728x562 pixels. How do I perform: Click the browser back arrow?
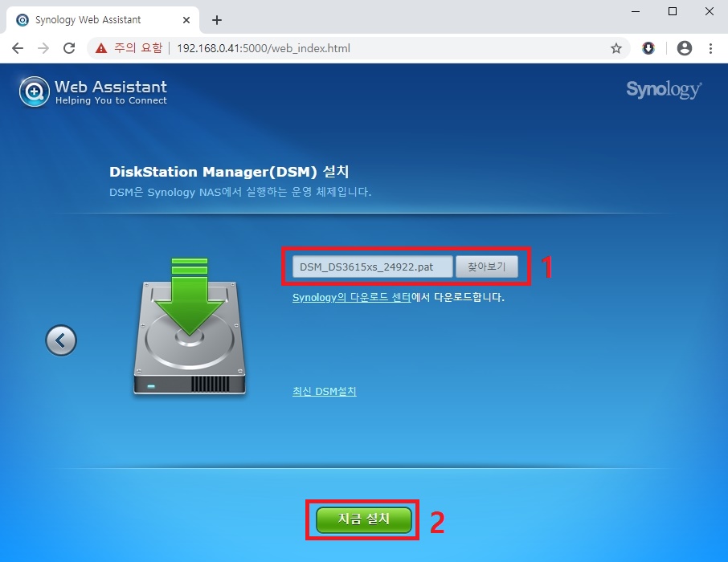pos(18,48)
